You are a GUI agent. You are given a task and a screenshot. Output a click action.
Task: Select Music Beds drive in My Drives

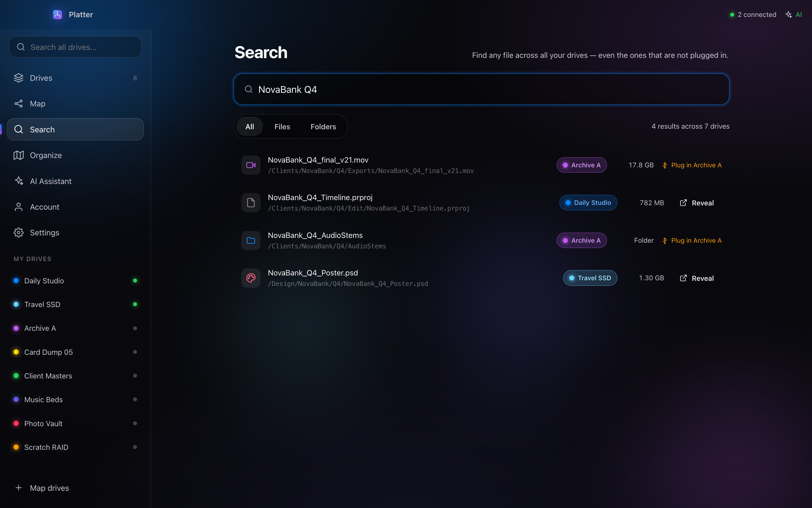tap(75, 399)
